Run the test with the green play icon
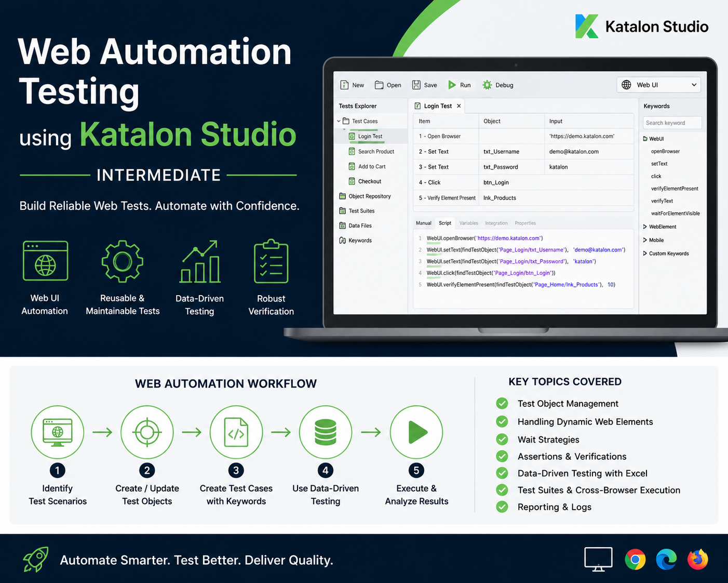 coord(452,85)
